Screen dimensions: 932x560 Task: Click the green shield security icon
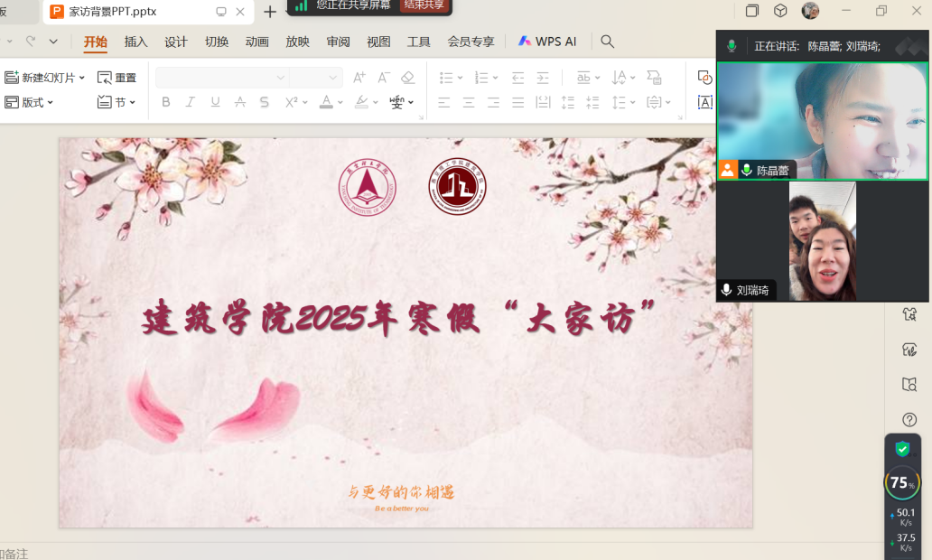click(901, 449)
